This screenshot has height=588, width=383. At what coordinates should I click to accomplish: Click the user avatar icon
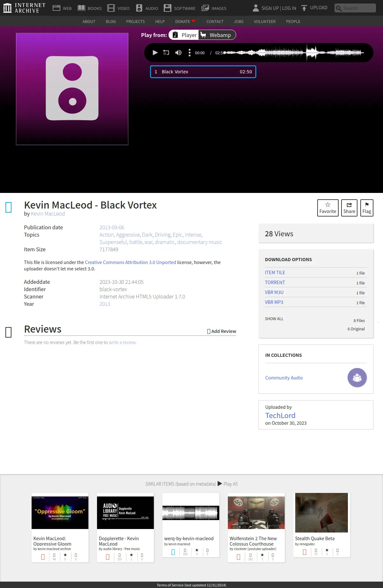click(x=256, y=8)
